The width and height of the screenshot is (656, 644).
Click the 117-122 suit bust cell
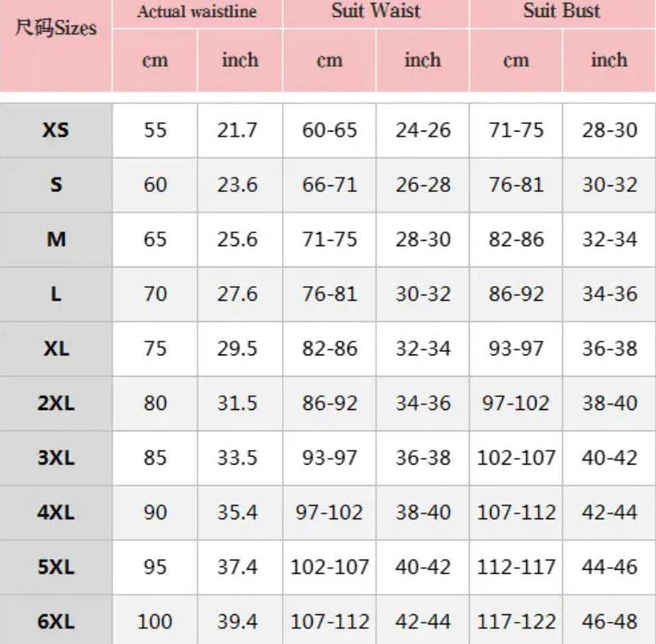516,622
